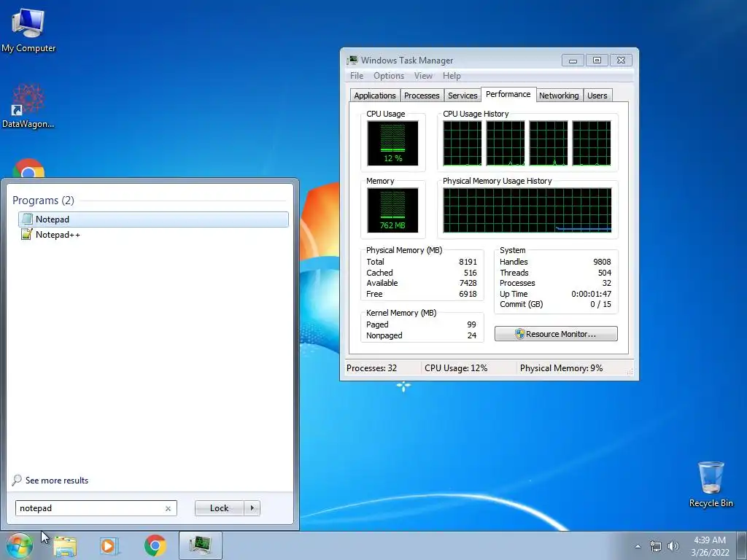Image resolution: width=747 pixels, height=560 pixels.
Task: Switch to the Services tab
Action: 462,96
